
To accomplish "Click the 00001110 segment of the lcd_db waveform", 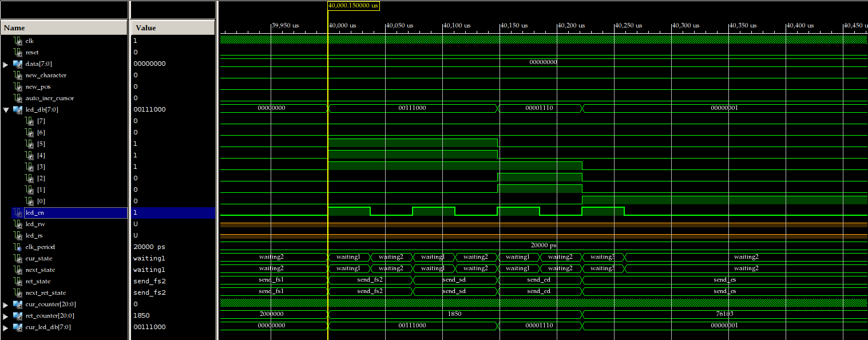I will pyautogui.click(x=538, y=108).
